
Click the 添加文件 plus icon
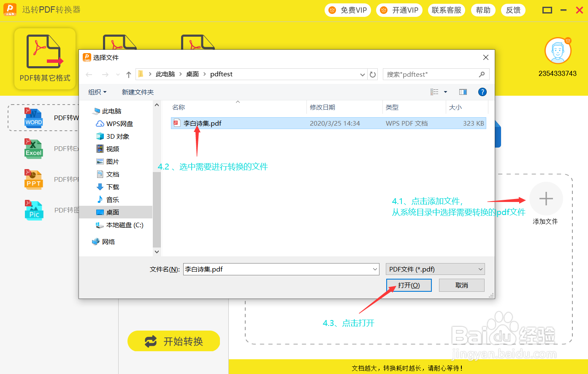[x=546, y=199]
